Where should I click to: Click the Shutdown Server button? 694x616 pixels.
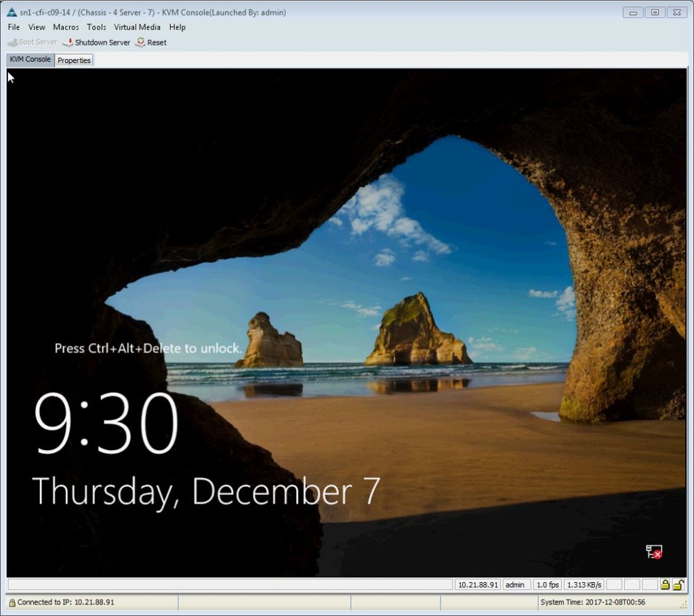(x=96, y=43)
